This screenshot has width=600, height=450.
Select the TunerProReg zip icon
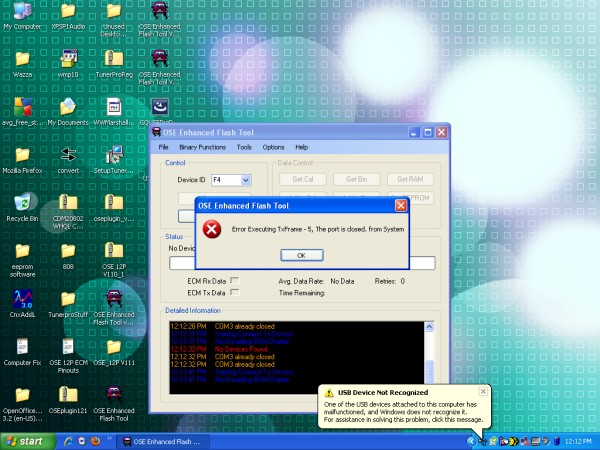tap(114, 64)
